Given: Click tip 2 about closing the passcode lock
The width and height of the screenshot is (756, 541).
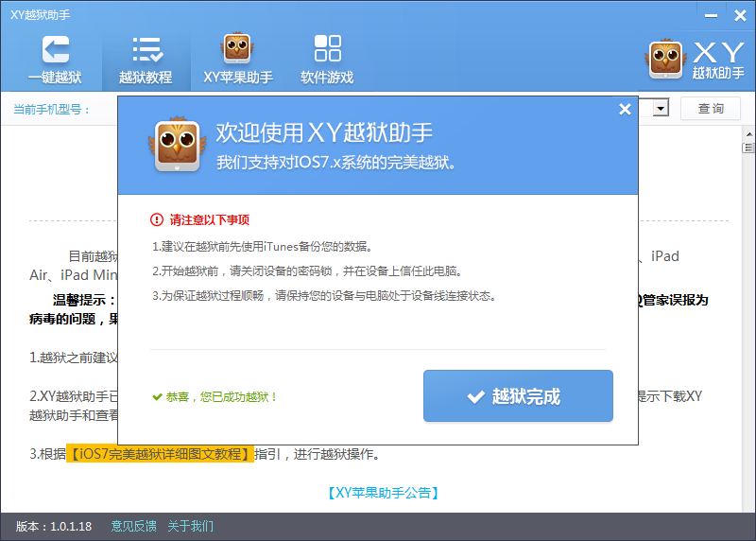Looking at the screenshot, I should 308,271.
